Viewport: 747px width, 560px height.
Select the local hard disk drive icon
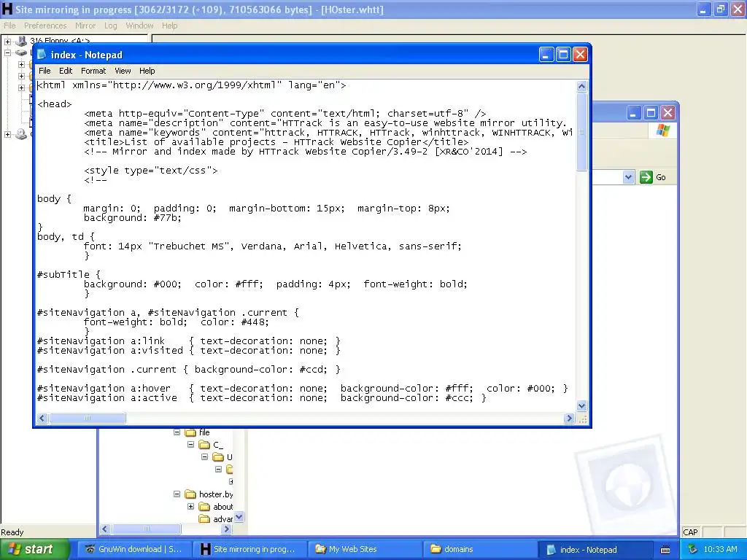[x=21, y=52]
